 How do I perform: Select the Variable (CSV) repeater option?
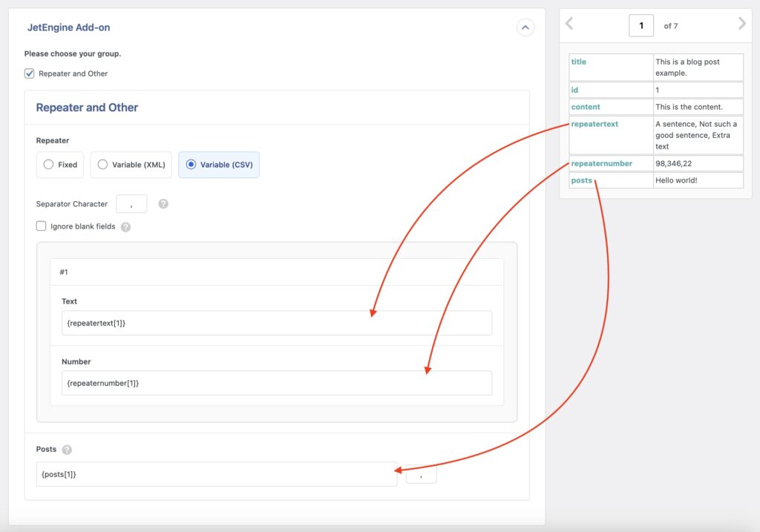pos(191,165)
